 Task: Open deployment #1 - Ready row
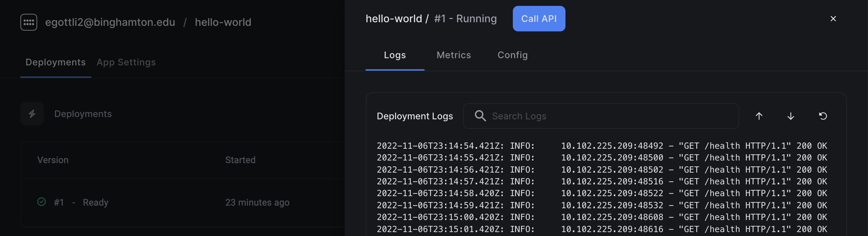tap(182, 202)
